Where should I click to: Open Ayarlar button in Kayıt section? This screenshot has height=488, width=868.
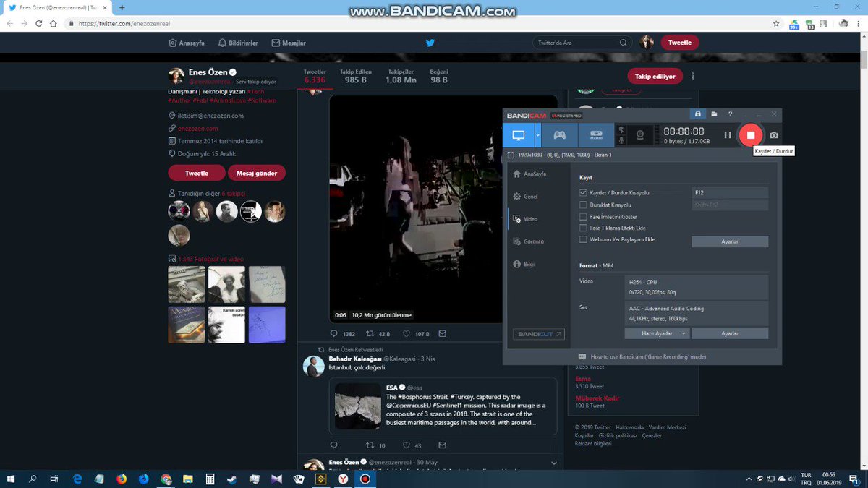click(729, 241)
